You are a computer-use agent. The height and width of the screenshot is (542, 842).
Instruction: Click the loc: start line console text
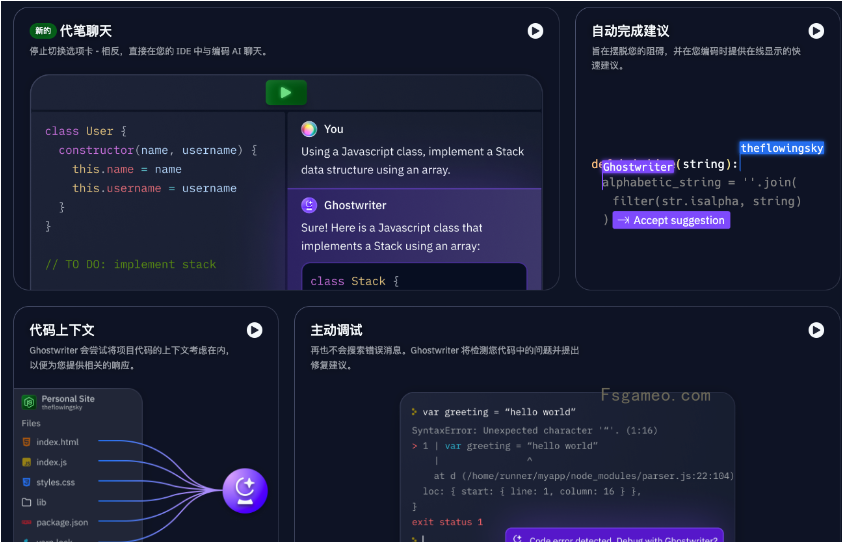coord(532,491)
